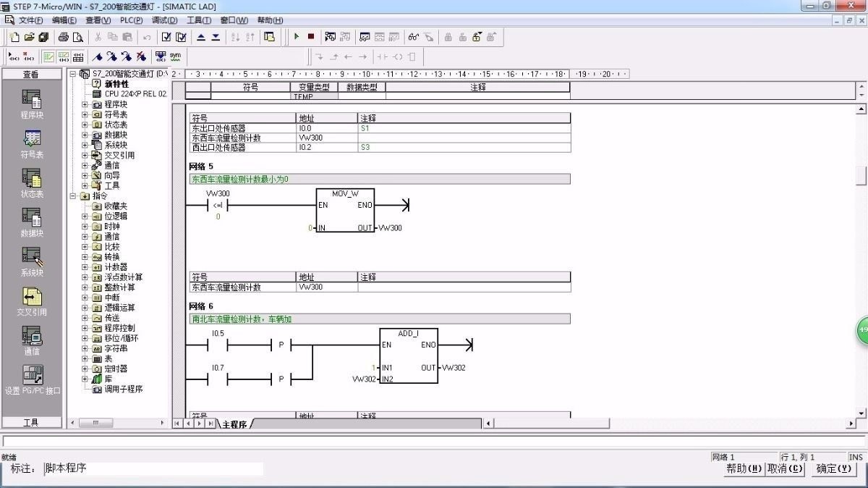Image resolution: width=868 pixels, height=488 pixels.
Task: Click the Save project toolbar icon
Action: (x=43, y=37)
